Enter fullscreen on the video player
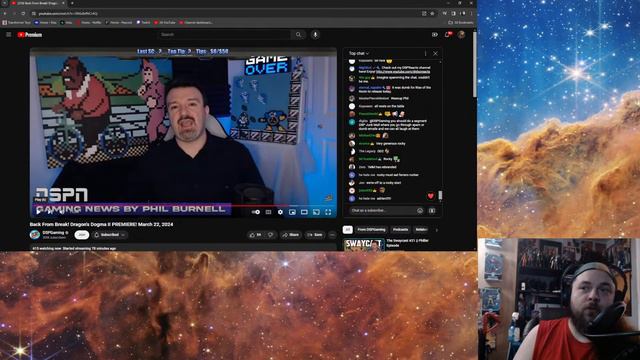The height and width of the screenshot is (360, 640). click(328, 212)
